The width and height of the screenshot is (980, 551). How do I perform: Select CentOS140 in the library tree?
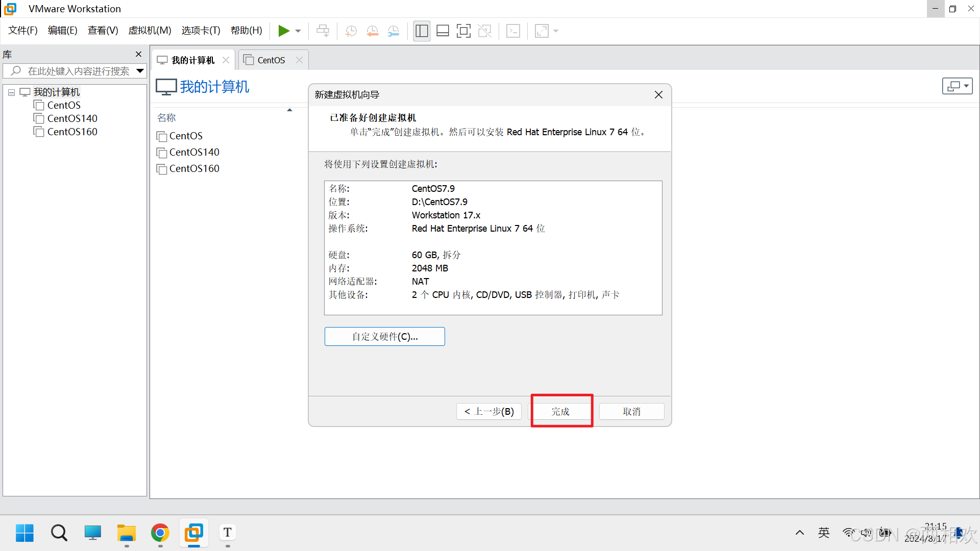[72, 118]
